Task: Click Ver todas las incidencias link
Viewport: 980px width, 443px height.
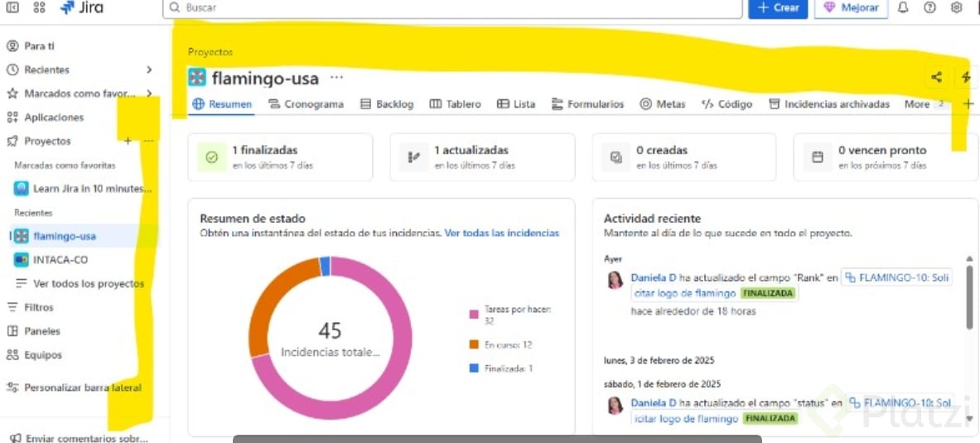Action: pyautogui.click(x=502, y=233)
